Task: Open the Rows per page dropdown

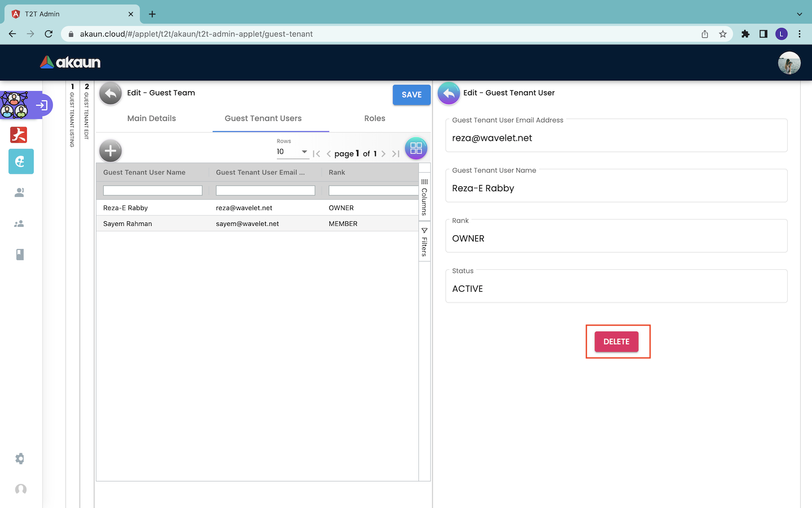Action: pos(292,152)
